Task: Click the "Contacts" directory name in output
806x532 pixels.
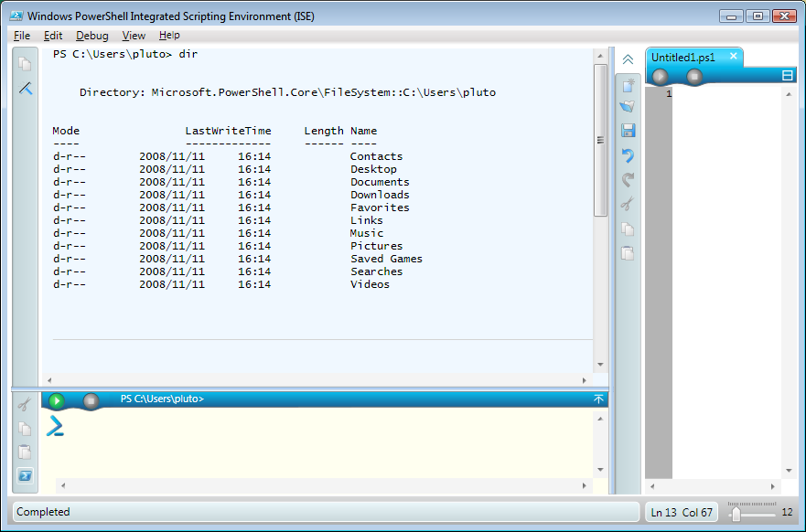Action: point(376,156)
